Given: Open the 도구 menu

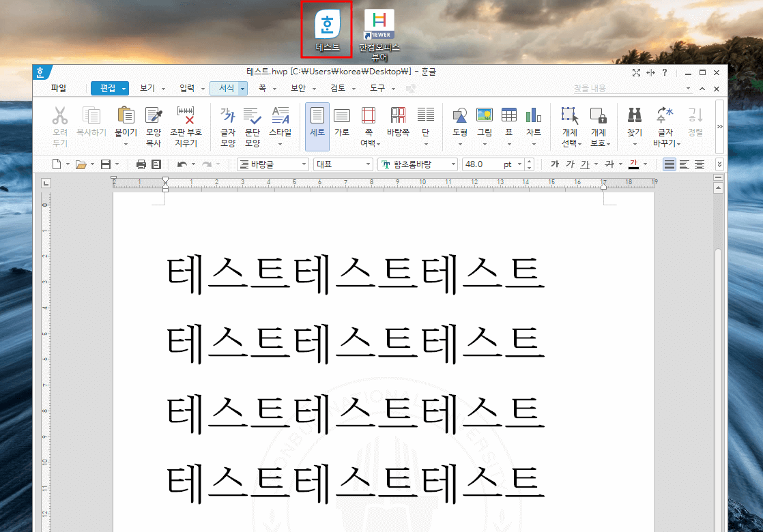Looking at the screenshot, I should (377, 88).
